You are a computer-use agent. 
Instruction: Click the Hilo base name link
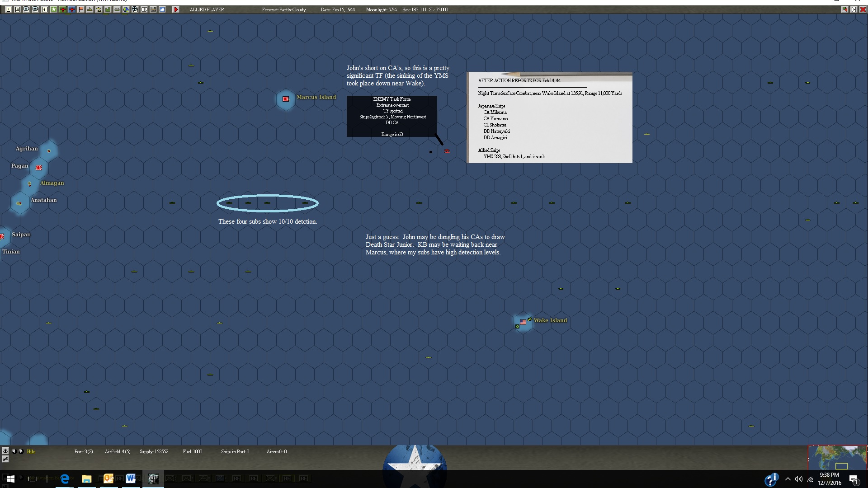pyautogui.click(x=31, y=451)
